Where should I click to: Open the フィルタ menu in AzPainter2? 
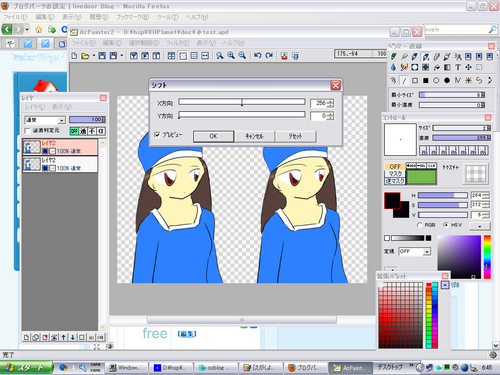tap(178, 43)
